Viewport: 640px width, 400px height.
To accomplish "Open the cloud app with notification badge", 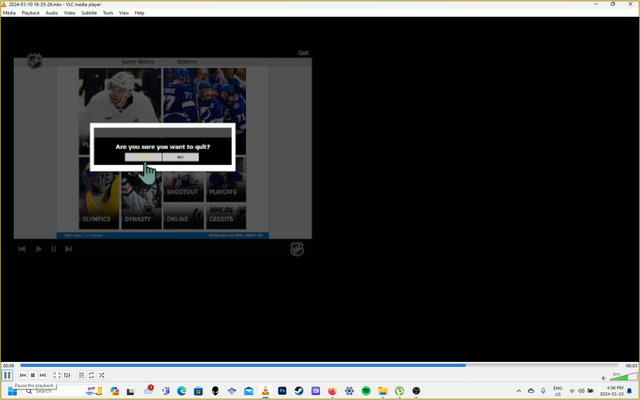I will click(x=148, y=391).
